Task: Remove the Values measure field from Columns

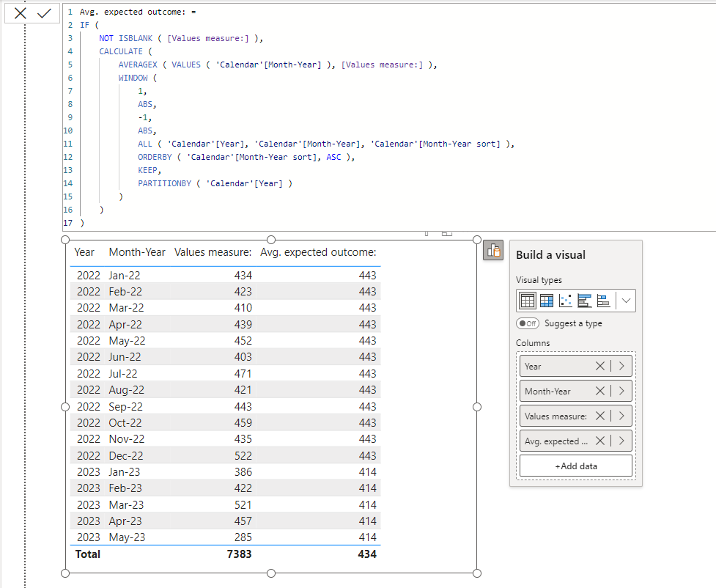Action: (x=600, y=416)
